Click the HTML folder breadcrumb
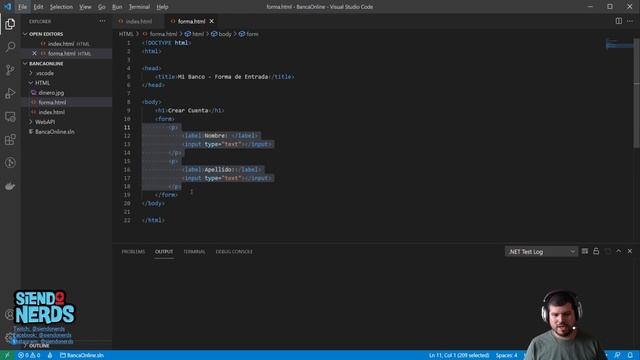640x360 pixels. [126, 34]
